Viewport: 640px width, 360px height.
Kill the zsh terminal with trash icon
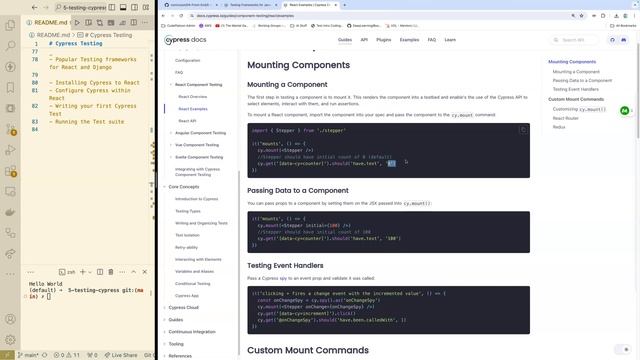111,272
